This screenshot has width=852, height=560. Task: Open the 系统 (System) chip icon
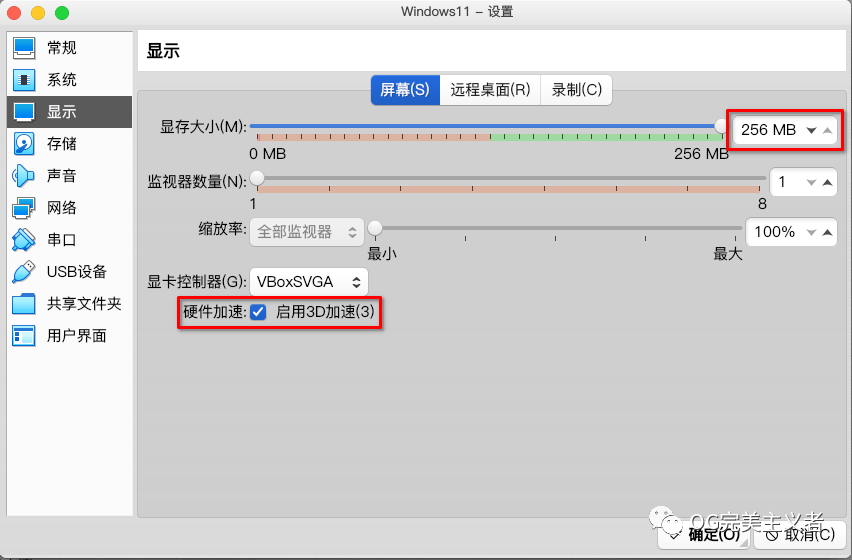click(x=24, y=80)
